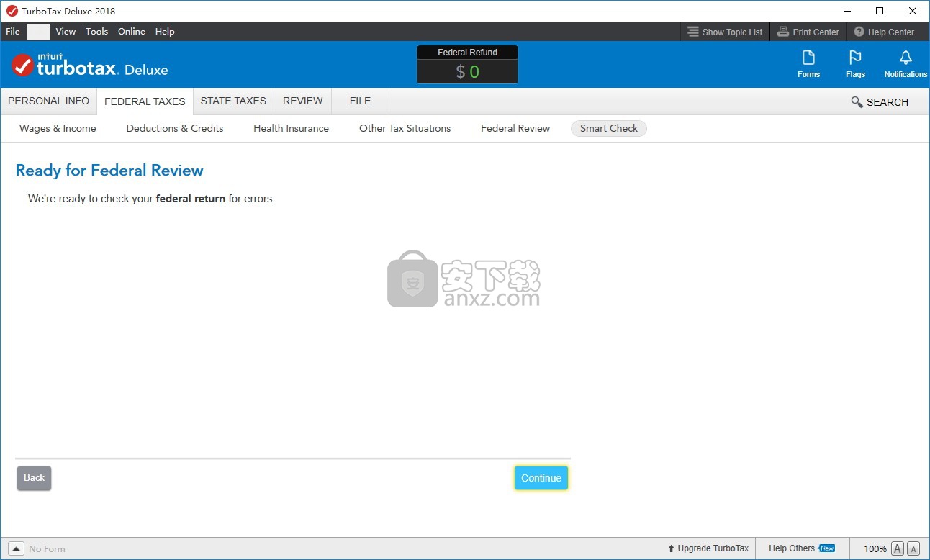Expand the form panel arrow beside No Form
Image resolution: width=930 pixels, height=560 pixels.
(16, 548)
